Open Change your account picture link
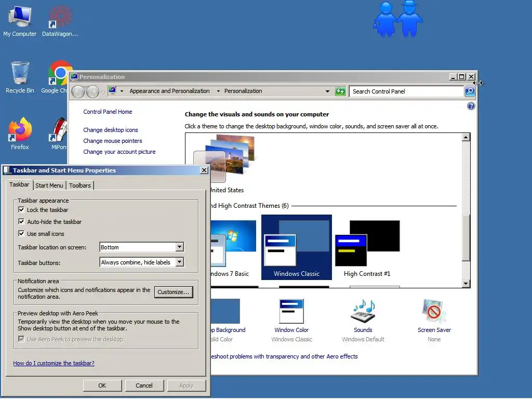Viewport: 532px width, 399px height. click(119, 152)
